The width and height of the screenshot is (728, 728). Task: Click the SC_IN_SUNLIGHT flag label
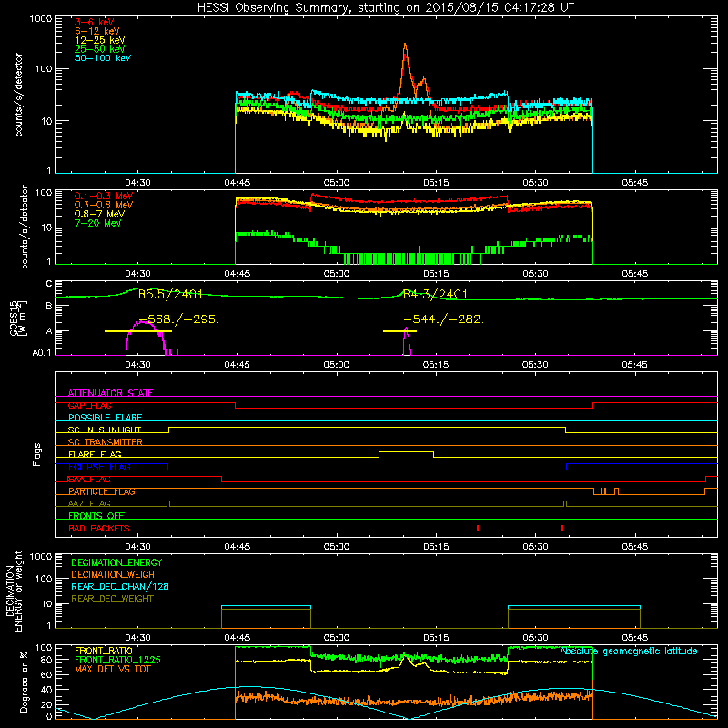coord(105,430)
